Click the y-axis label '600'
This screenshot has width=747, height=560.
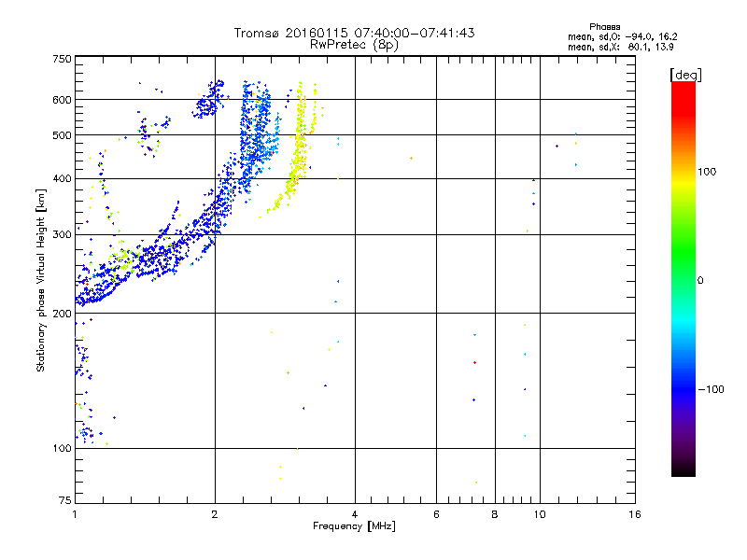click(x=62, y=100)
